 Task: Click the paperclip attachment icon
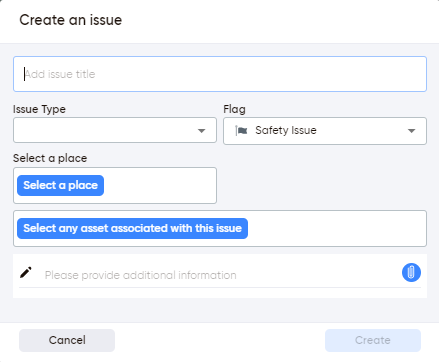click(411, 272)
